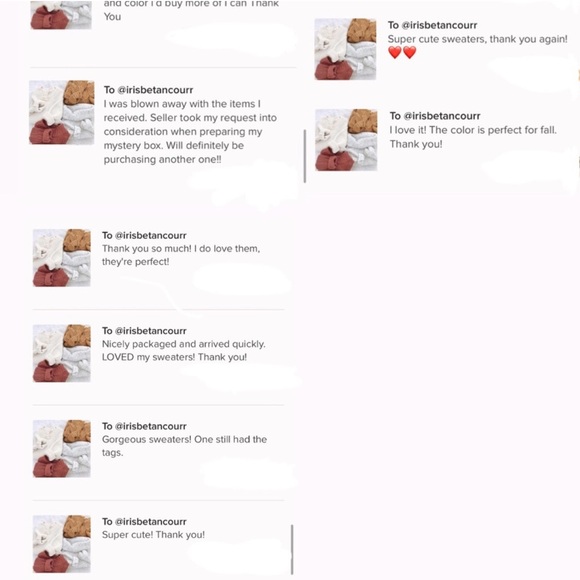Click the red heart emojis in review
The height and width of the screenshot is (580, 580).
[402, 53]
